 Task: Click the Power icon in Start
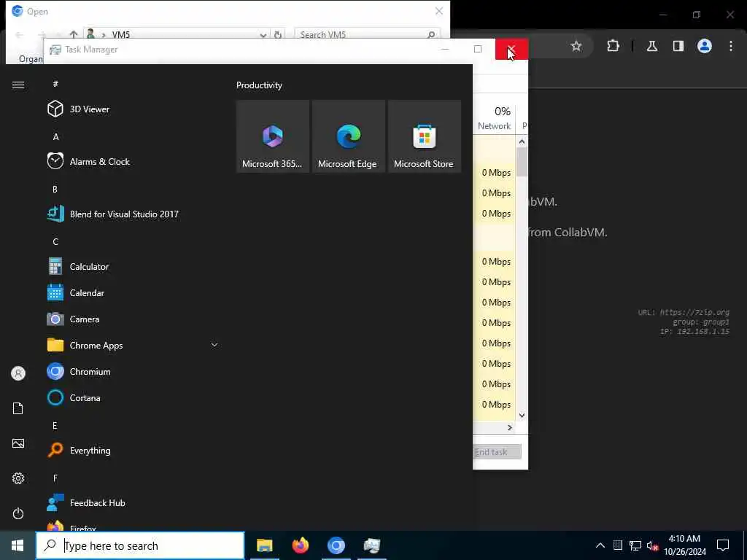pos(18,513)
